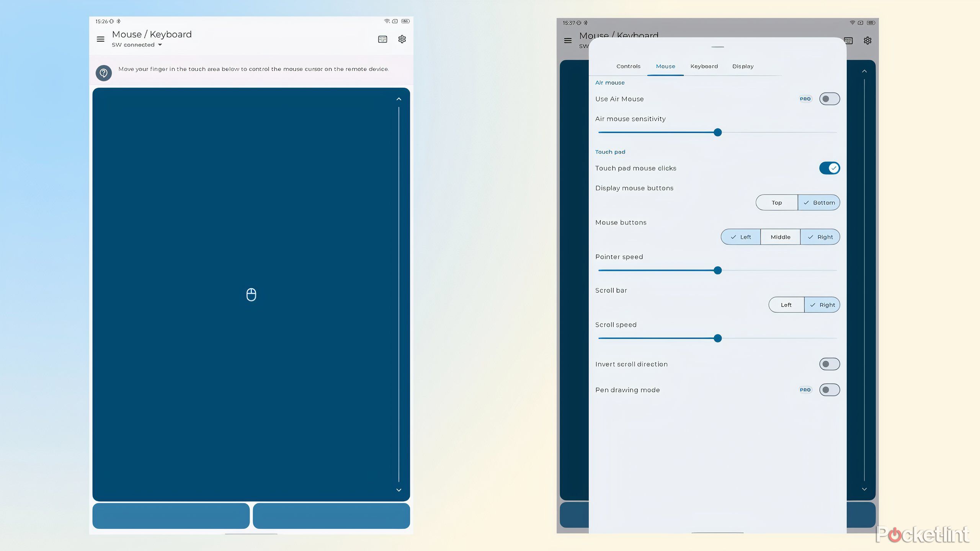
Task: Toggle Touch pad mouse clicks on
Action: click(x=829, y=168)
